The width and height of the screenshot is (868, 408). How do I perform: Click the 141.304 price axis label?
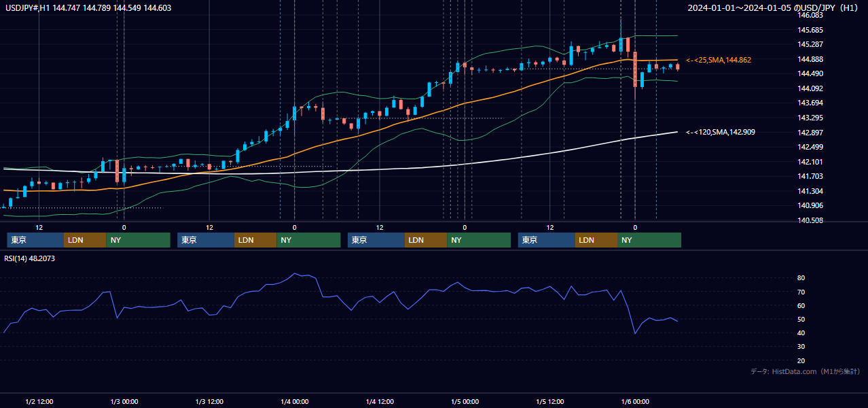[811, 191]
